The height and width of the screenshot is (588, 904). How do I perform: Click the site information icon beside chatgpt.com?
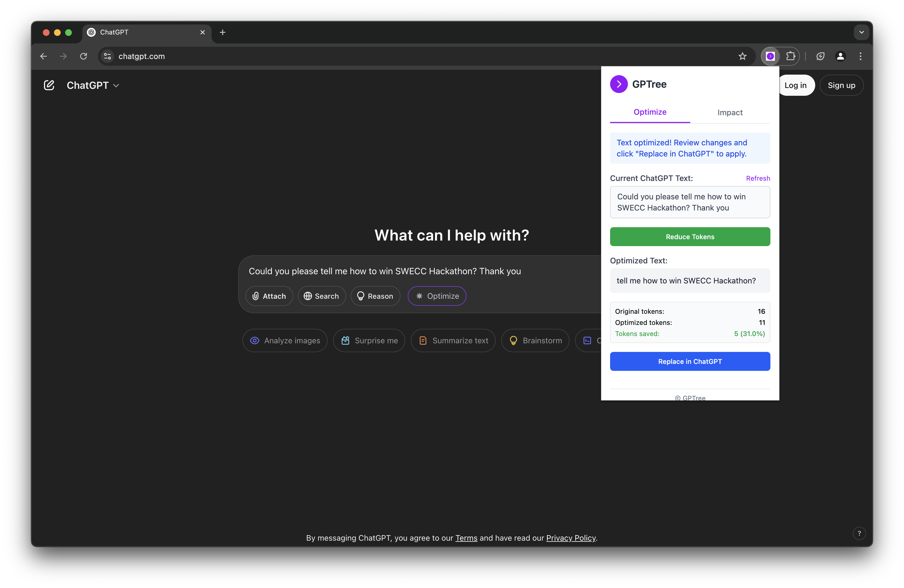pyautogui.click(x=107, y=56)
